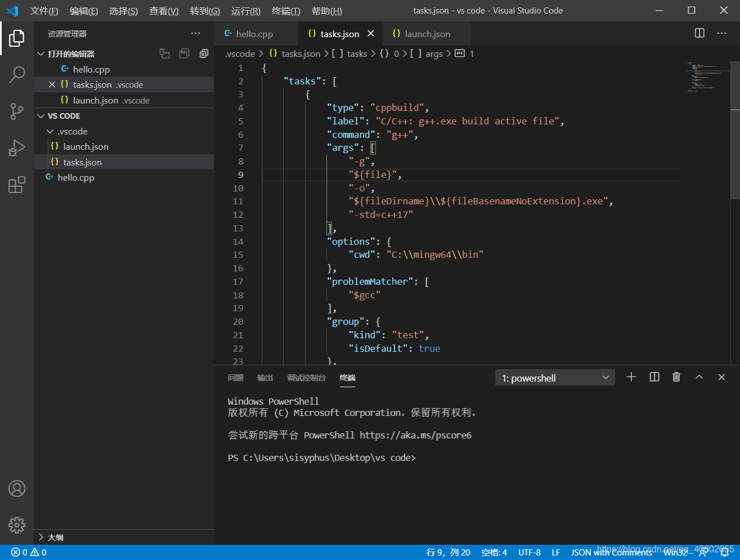Switch to hello.cpp editor tab

point(256,34)
